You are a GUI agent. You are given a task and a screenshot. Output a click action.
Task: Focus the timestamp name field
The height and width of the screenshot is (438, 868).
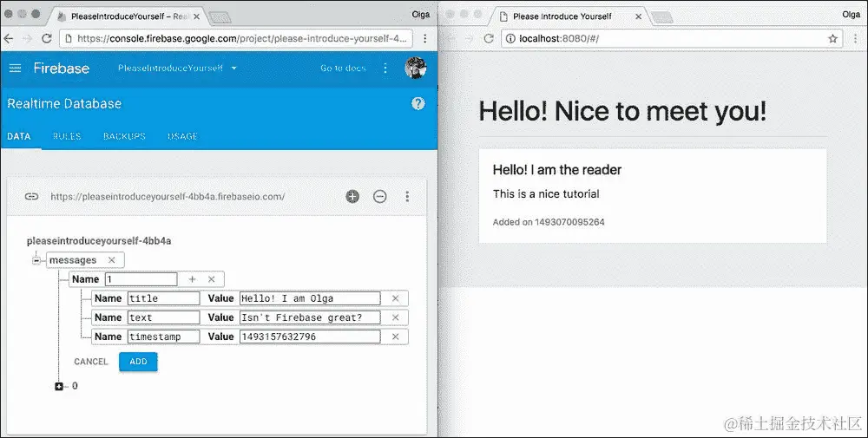[163, 337]
